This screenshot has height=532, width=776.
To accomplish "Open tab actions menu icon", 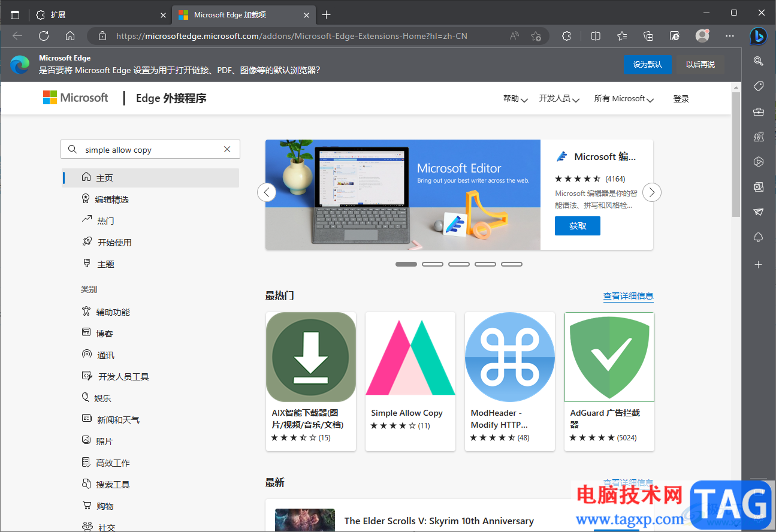I will click(x=15, y=15).
